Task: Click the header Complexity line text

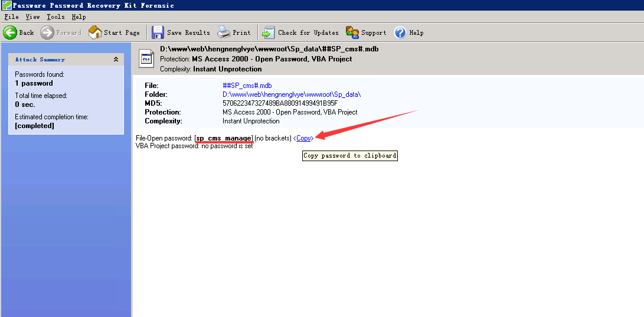Action: (x=211, y=69)
